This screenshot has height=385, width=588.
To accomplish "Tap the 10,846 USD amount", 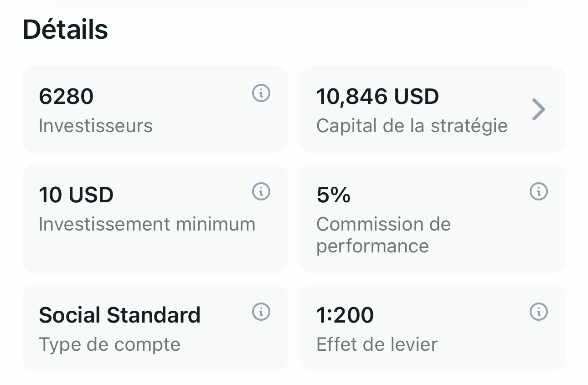I will (x=377, y=96).
